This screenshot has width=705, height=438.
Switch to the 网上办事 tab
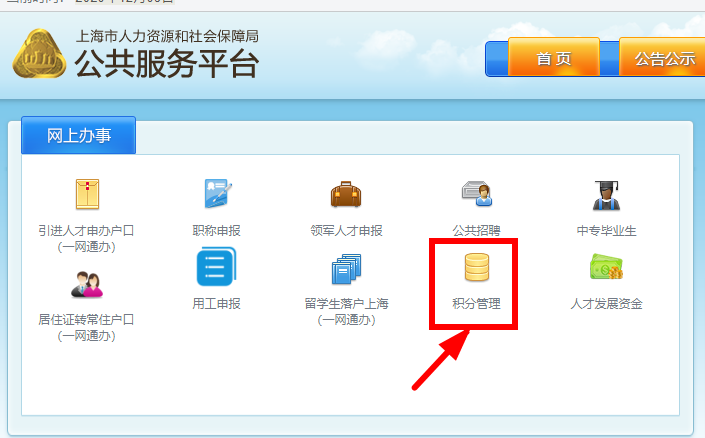(79, 135)
